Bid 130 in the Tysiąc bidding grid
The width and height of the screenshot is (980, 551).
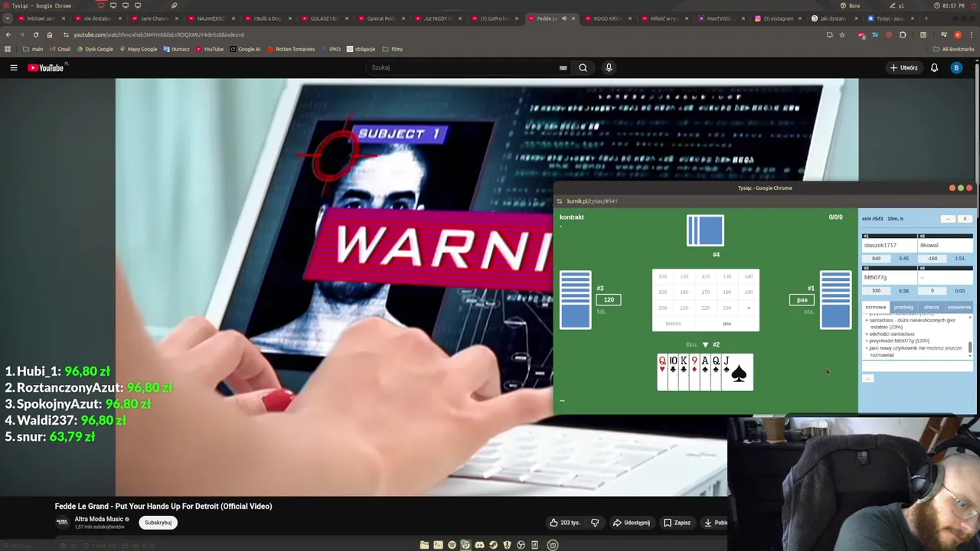(727, 276)
